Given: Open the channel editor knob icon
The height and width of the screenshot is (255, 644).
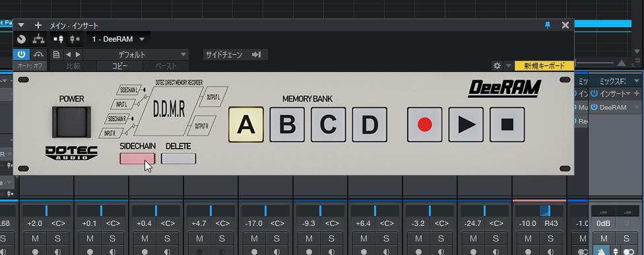Looking at the screenshot, I should coord(21,40).
